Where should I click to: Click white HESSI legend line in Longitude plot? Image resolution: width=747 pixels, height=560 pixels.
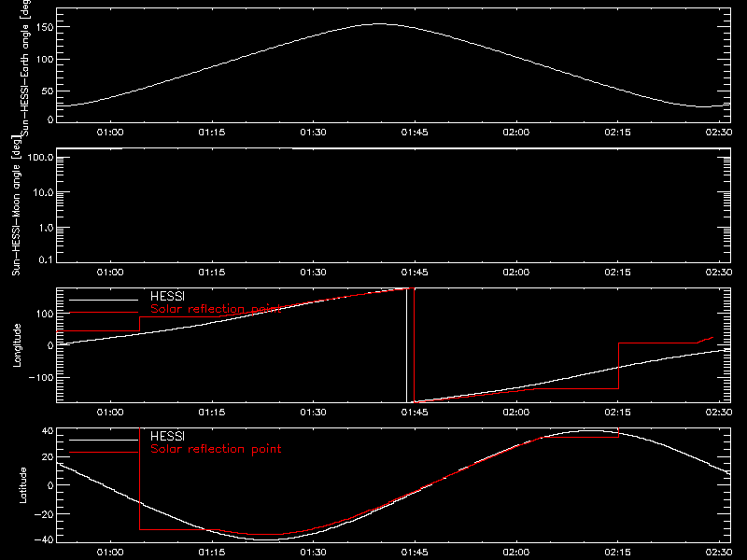[104, 300]
